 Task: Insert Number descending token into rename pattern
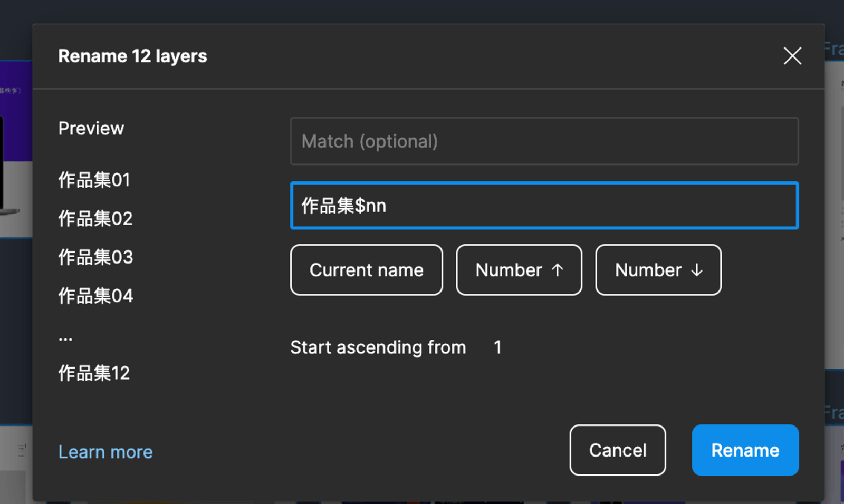click(658, 270)
